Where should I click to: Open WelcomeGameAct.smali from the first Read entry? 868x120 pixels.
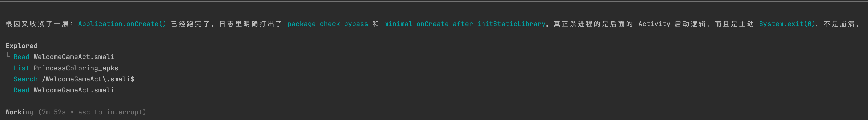coord(74,57)
